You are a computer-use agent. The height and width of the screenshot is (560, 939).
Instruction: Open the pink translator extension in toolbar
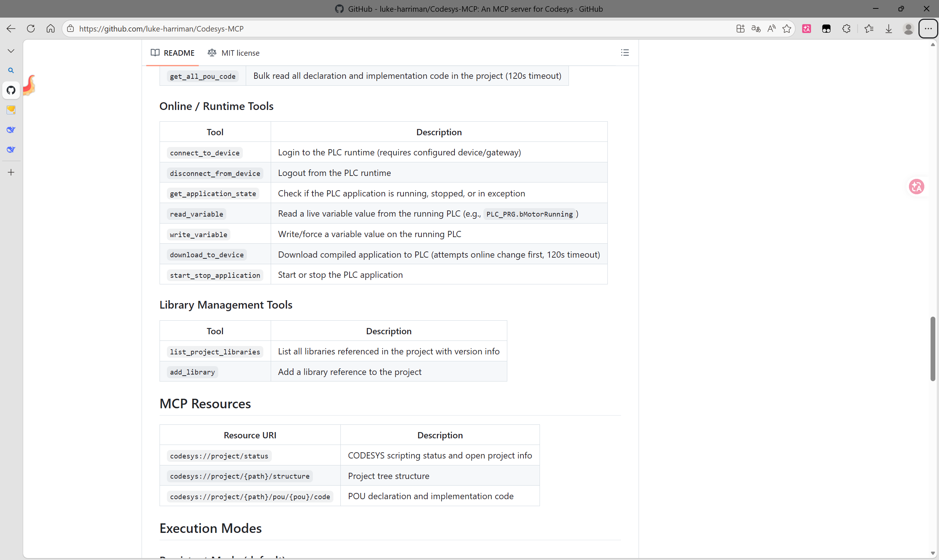coord(807,29)
